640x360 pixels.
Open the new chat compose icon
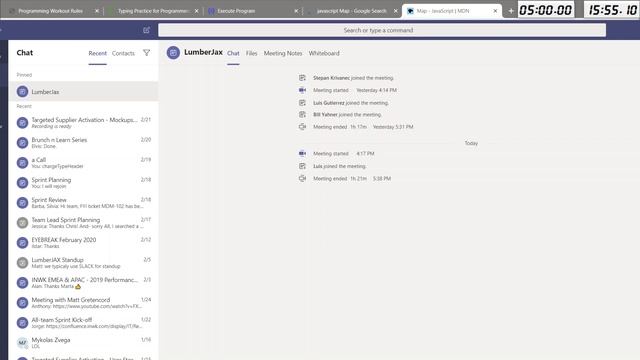(x=147, y=30)
